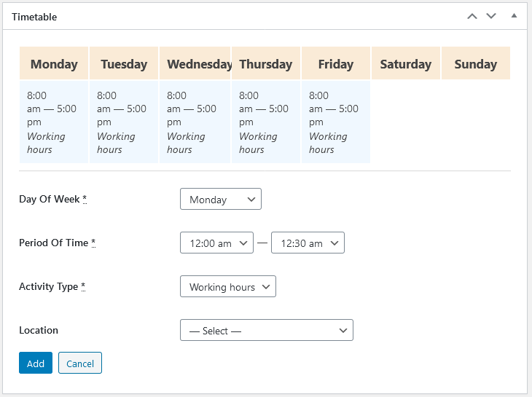532x397 pixels.
Task: Click the Period Of Time label
Action: [57, 243]
